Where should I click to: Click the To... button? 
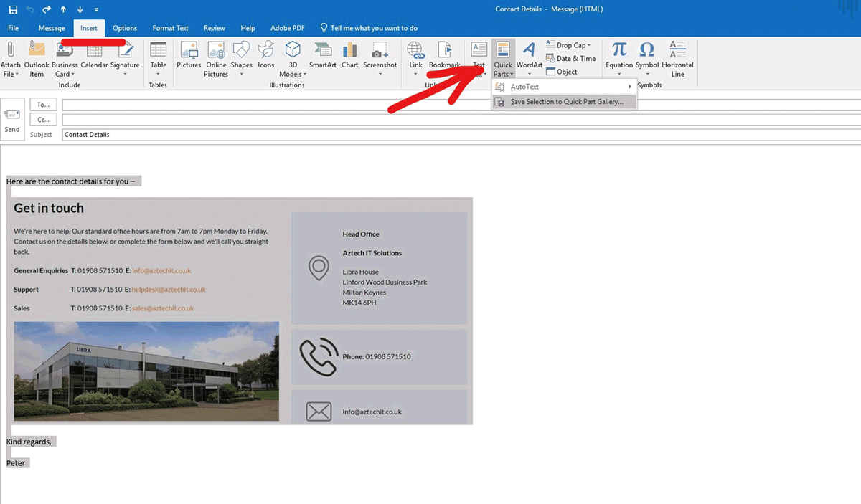point(43,105)
